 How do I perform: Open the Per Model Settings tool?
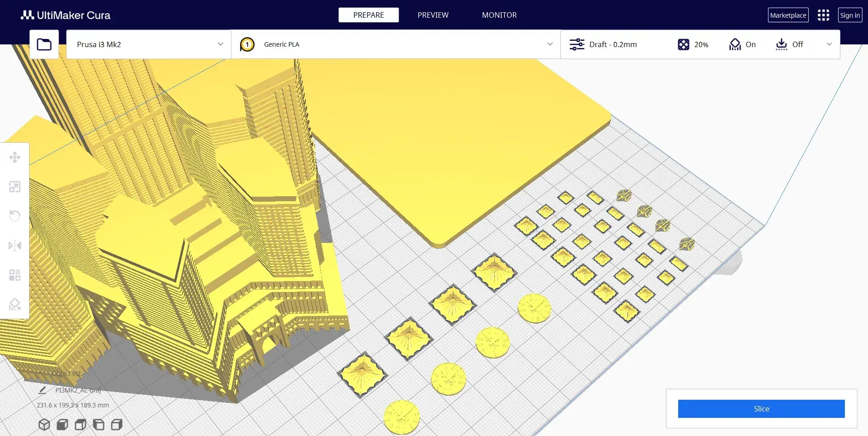14,275
